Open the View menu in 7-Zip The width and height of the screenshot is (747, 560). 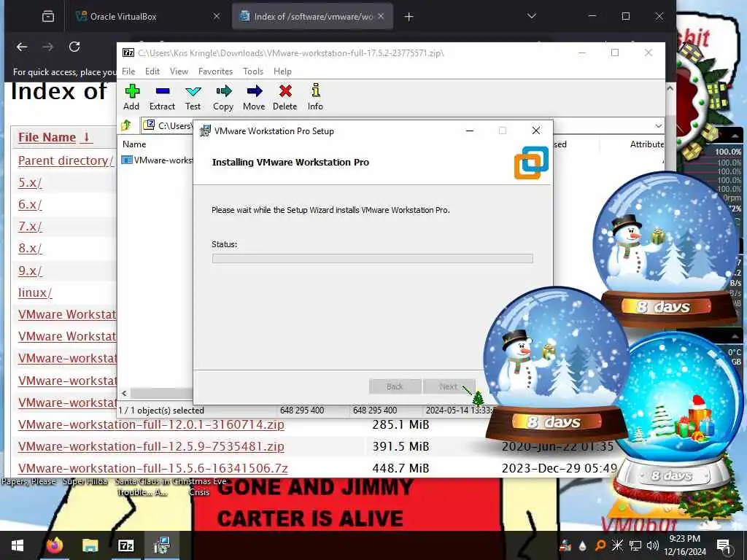tap(179, 71)
